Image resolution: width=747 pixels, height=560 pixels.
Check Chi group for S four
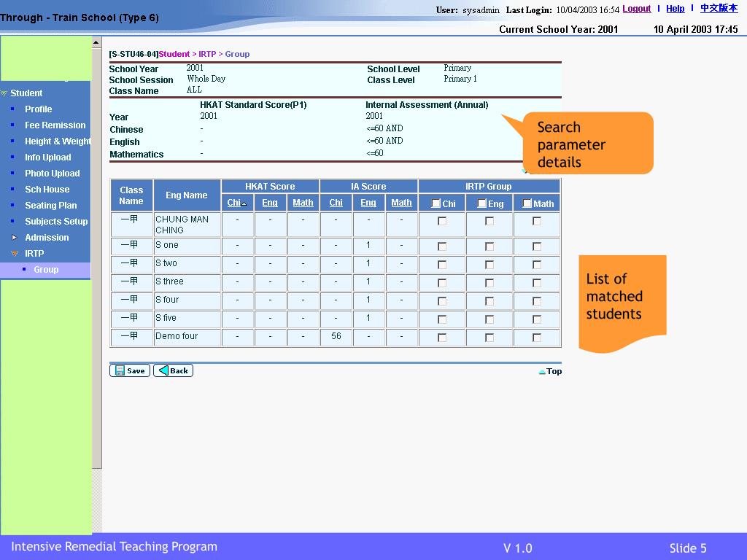point(442,301)
